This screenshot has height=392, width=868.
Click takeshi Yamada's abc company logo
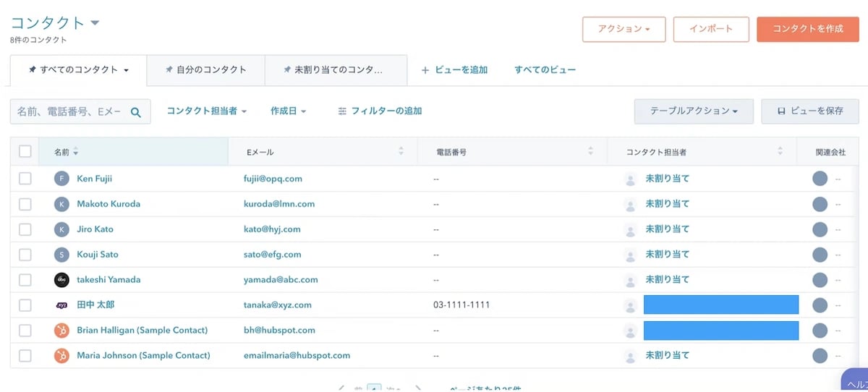(x=62, y=280)
